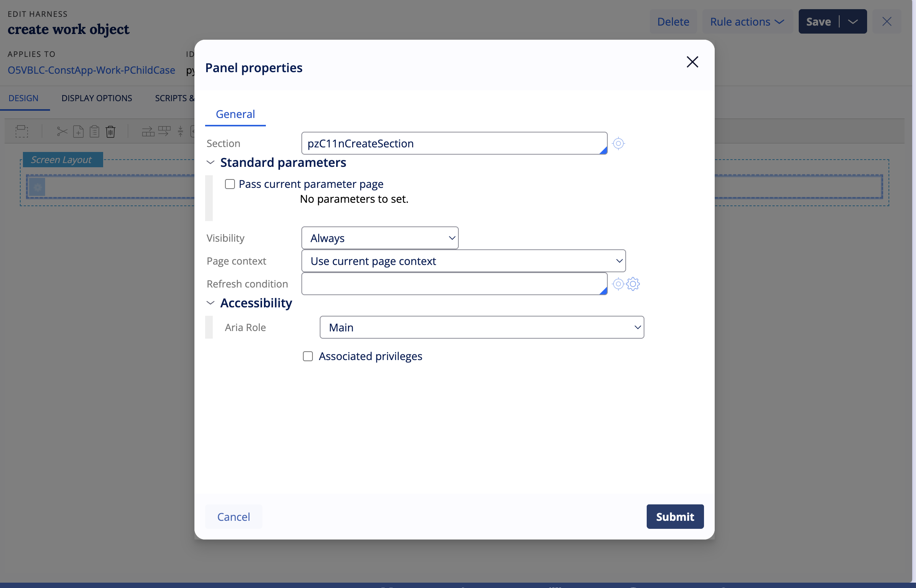Click the copy page icon in harness toolbar
The width and height of the screenshot is (916, 588).
[x=78, y=132]
